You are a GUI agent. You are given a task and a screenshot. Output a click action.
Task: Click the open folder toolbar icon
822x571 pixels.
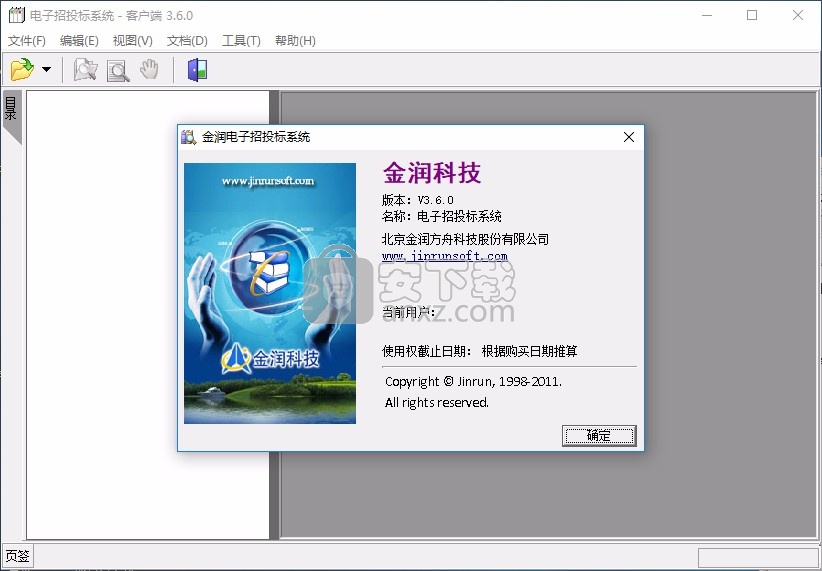23,70
